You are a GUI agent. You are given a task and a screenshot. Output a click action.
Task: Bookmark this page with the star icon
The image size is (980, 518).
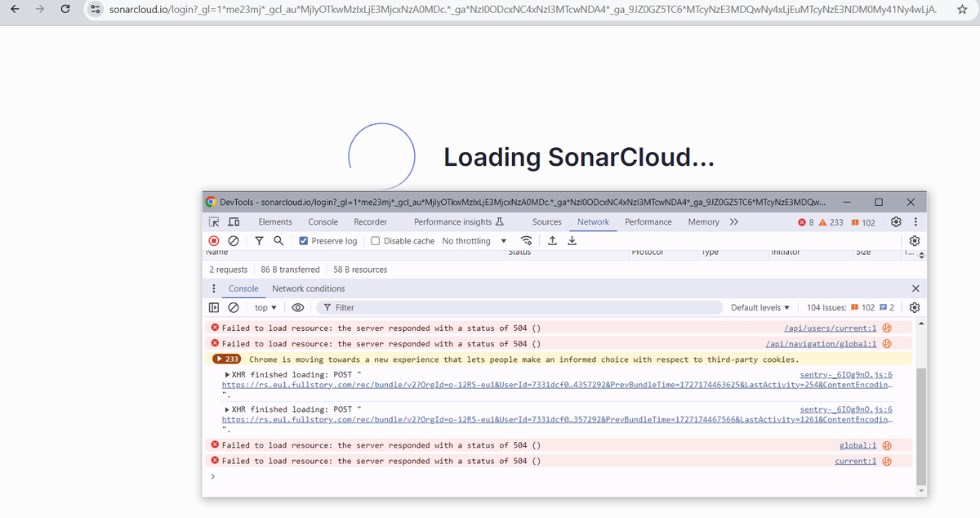point(962,9)
